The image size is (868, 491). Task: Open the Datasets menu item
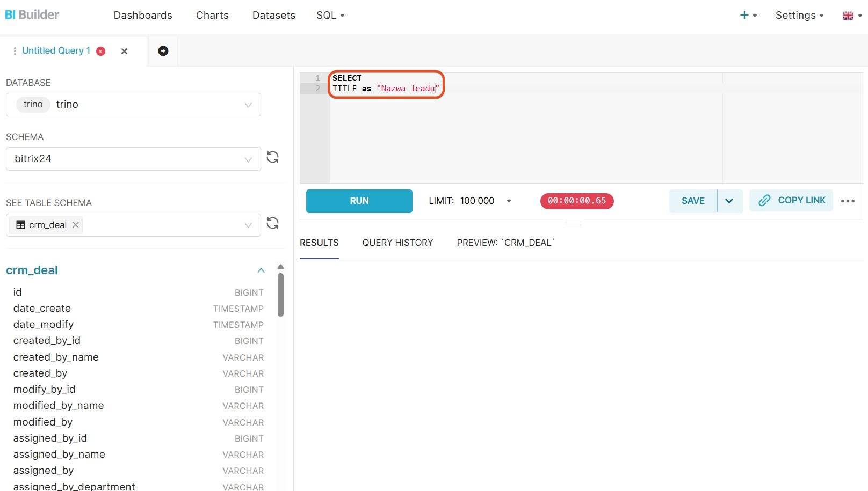(x=273, y=16)
